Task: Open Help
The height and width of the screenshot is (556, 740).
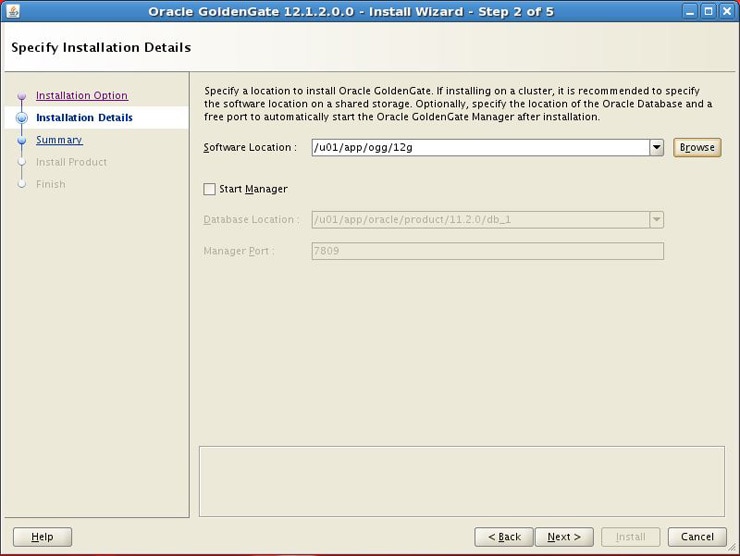Action: [42, 537]
